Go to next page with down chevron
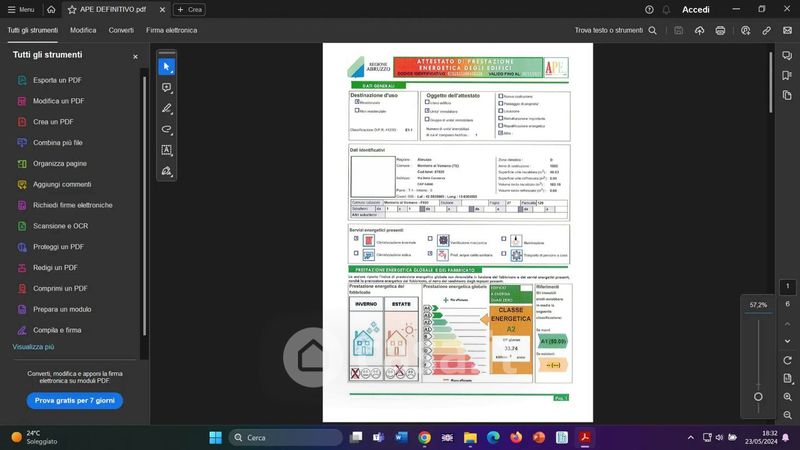 click(787, 341)
